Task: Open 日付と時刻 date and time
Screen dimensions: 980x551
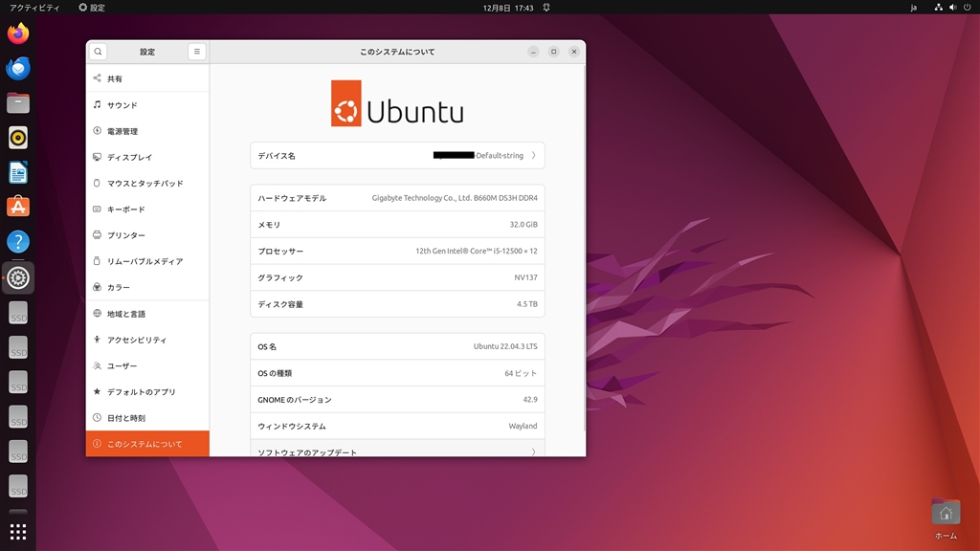Action: point(147,418)
